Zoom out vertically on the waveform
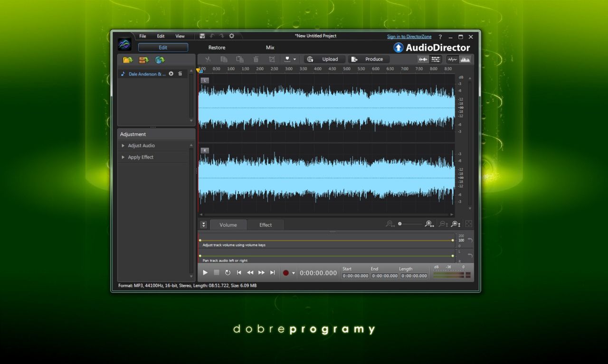 443,224
